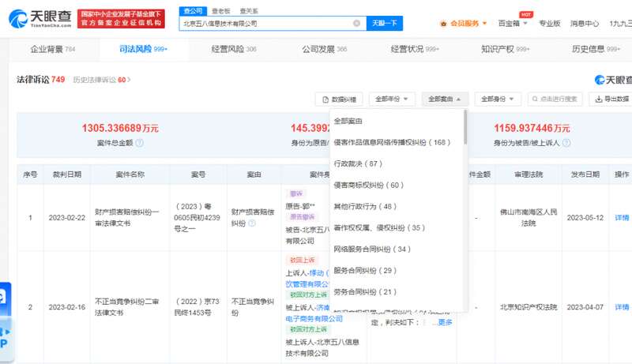Image resolution: width=632 pixels, height=364 pixels.
Task: Click 北京知识产权法院 court cell
Action: 529,307
